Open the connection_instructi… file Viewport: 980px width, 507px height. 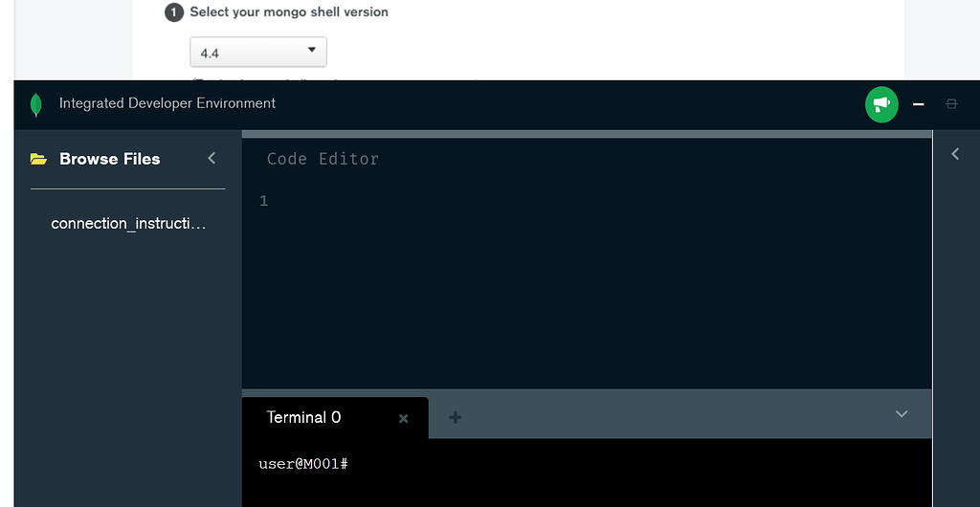(x=128, y=223)
